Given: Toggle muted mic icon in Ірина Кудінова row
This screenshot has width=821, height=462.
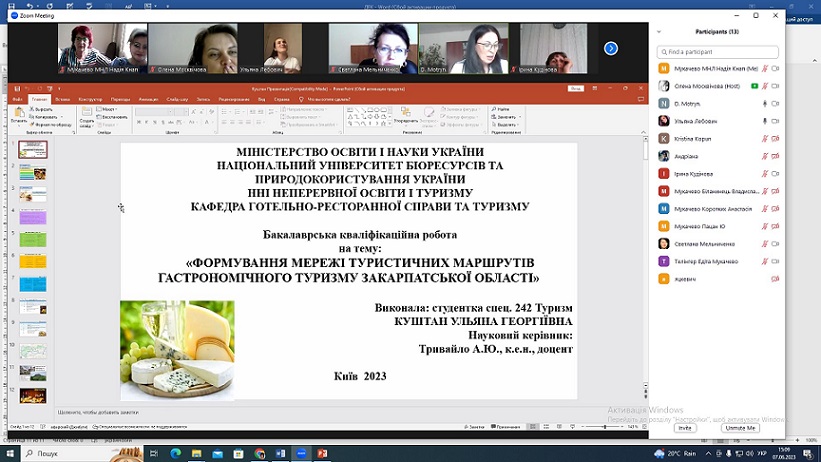Looking at the screenshot, I should (764, 173).
